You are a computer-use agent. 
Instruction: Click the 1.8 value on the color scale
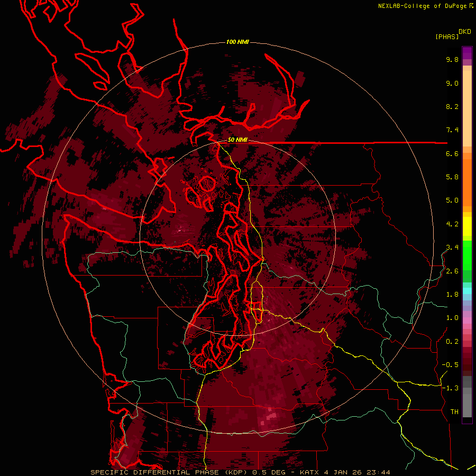click(452, 295)
